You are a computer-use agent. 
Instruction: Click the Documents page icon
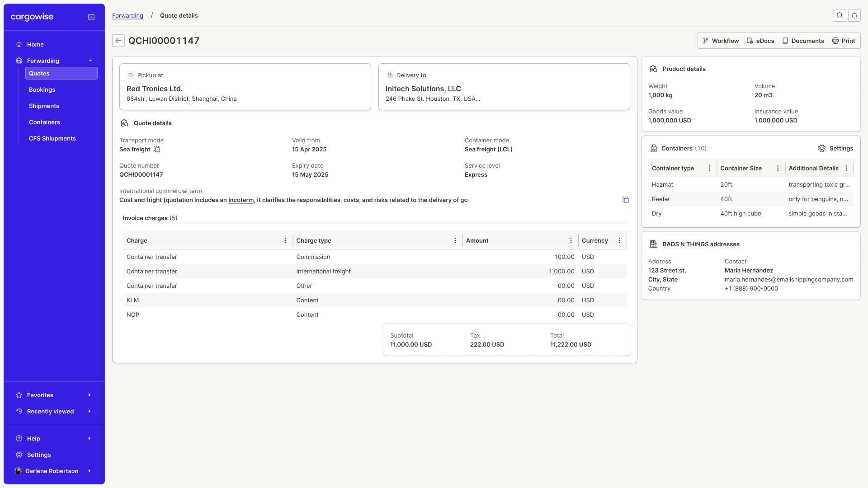(785, 41)
